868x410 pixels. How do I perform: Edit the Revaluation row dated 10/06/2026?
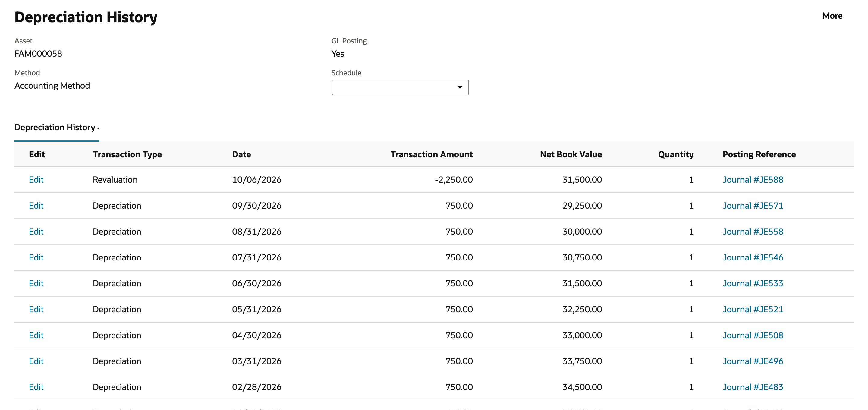36,180
